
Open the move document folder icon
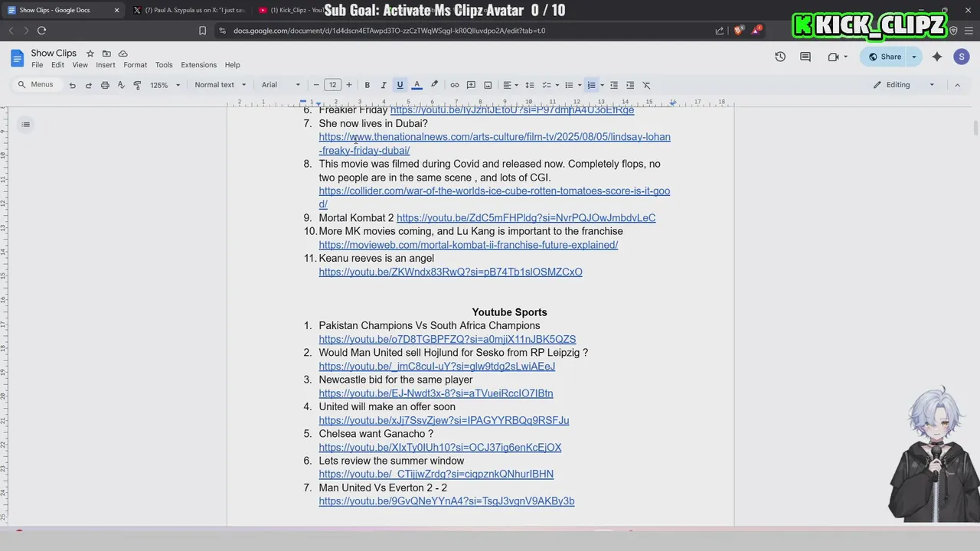(x=106, y=54)
